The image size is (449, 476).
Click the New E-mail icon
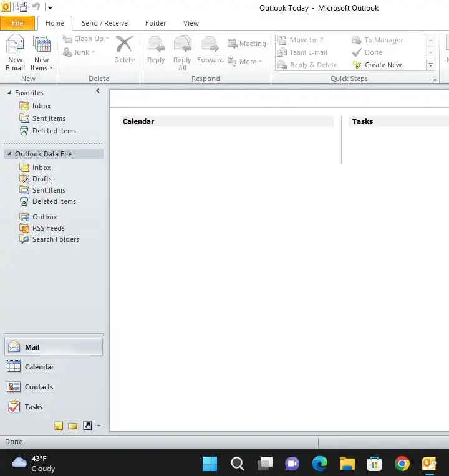click(15, 44)
